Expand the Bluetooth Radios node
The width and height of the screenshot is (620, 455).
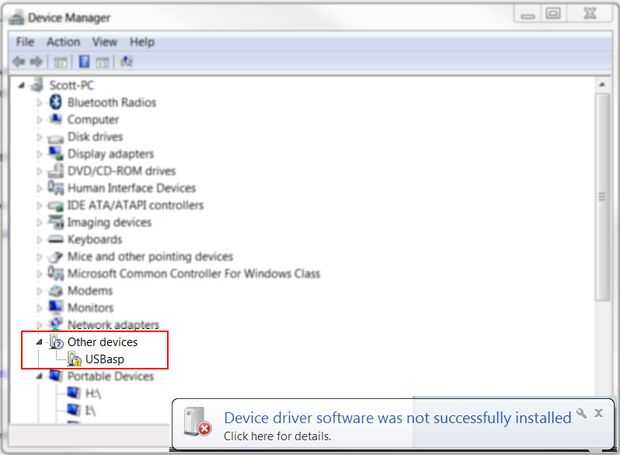[39, 103]
